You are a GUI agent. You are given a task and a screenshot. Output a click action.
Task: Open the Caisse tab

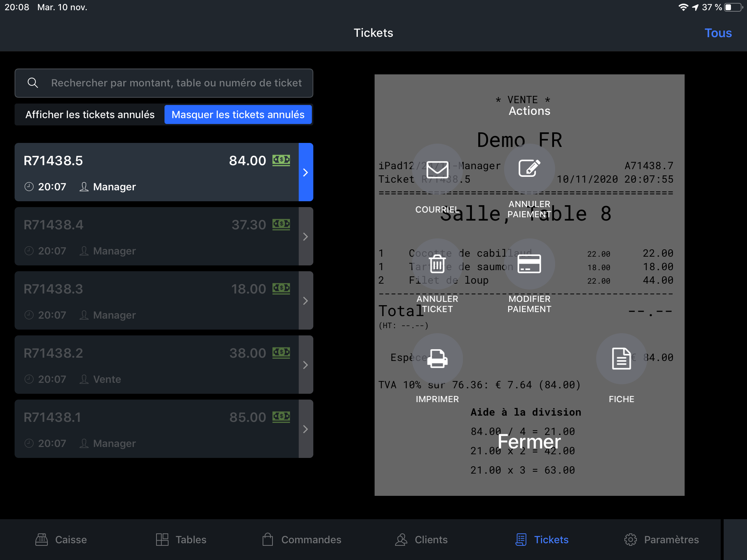point(61,540)
